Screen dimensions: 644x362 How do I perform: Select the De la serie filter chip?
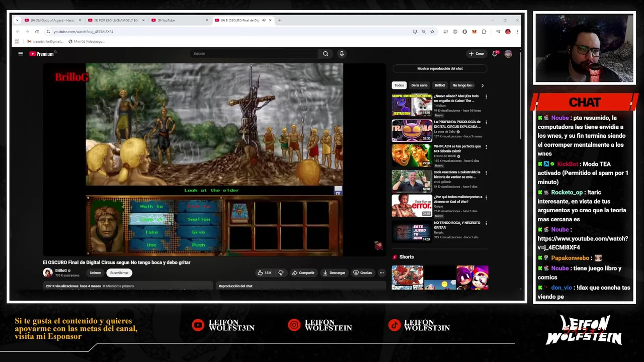click(419, 85)
